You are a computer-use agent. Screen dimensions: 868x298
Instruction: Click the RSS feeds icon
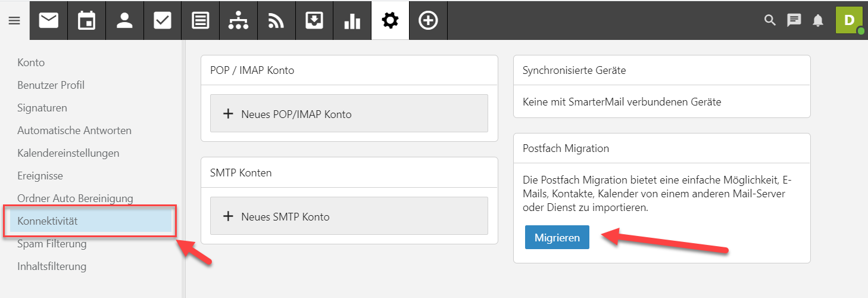pyautogui.click(x=276, y=20)
